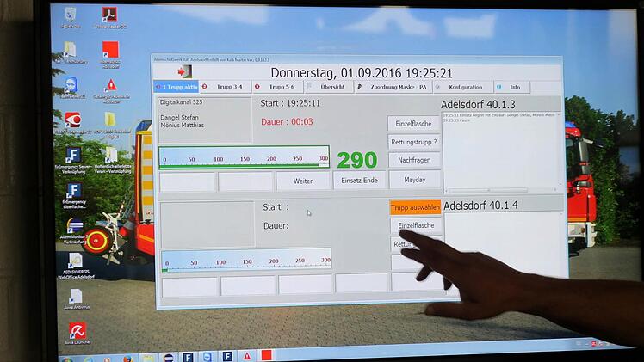Image resolution: width=644 pixels, height=362 pixels.
Task: Open Internet Explorer from the taskbar
Action: 89,360
